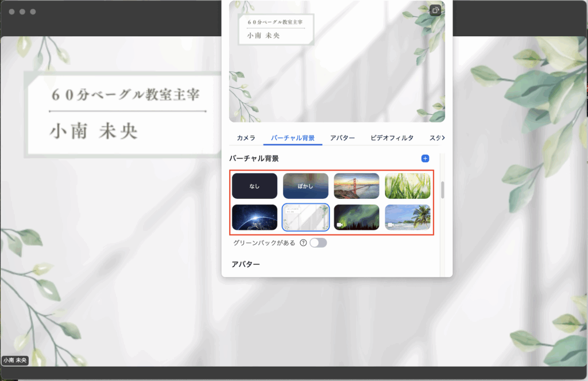
Task: Switch to the ビデオフィルタ tab
Action: (392, 138)
